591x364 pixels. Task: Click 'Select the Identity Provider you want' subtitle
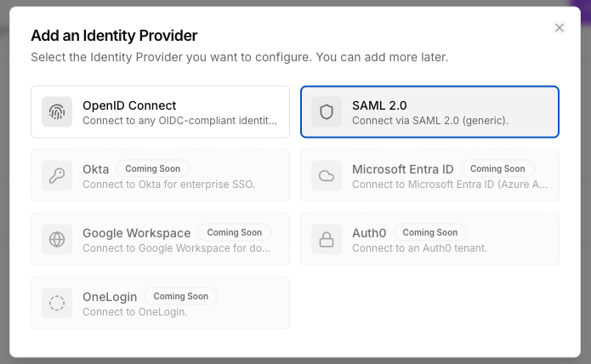click(239, 57)
